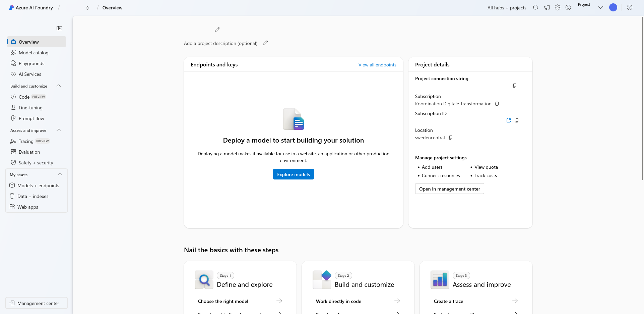The width and height of the screenshot is (644, 314).
Task: Open Models + endpoints
Action: point(37,186)
